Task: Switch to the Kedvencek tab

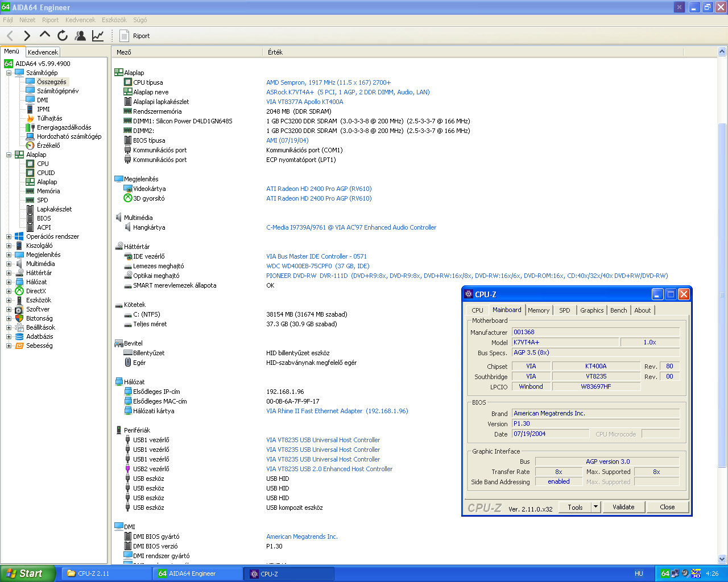Action: click(x=43, y=52)
